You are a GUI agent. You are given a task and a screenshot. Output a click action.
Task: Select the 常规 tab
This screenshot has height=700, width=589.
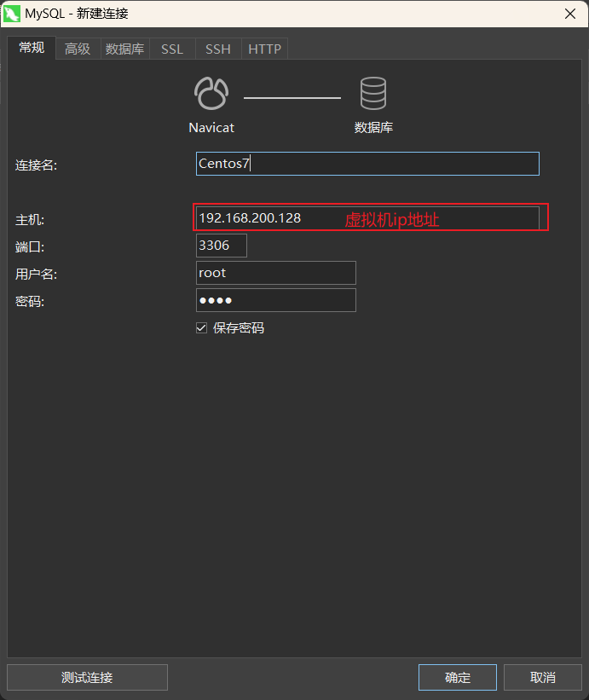pyautogui.click(x=32, y=48)
